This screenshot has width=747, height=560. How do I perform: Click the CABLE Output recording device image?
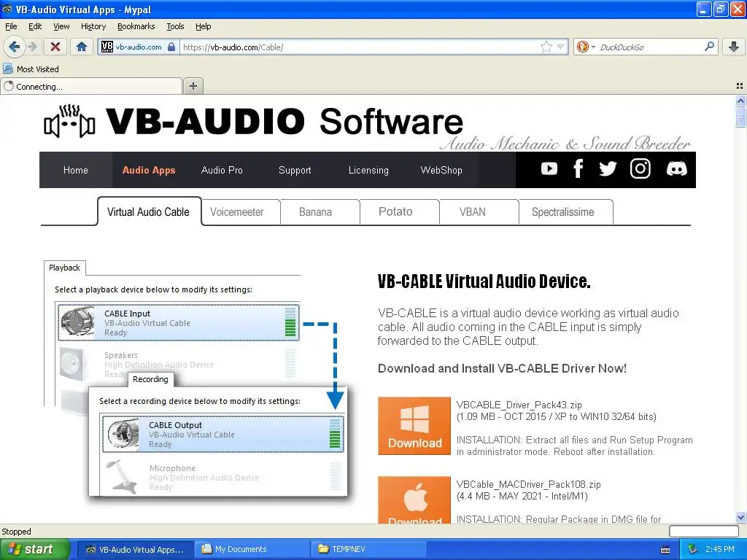point(123,434)
